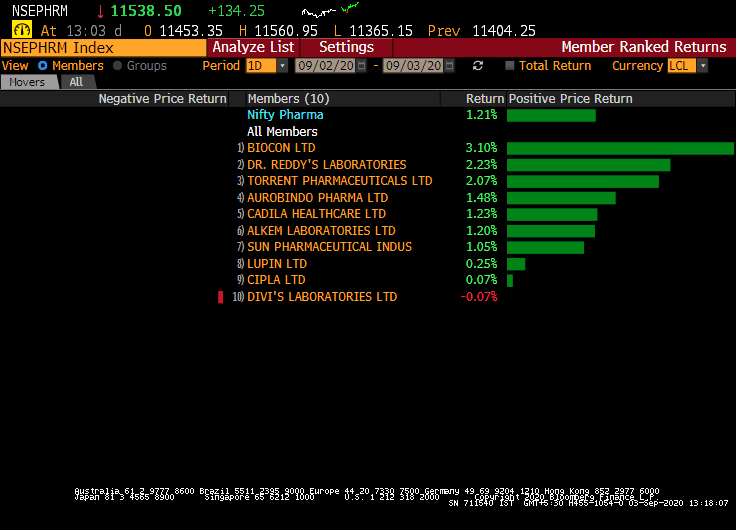The width and height of the screenshot is (736, 530).
Task: Open the Analyze List menu
Action: click(253, 47)
